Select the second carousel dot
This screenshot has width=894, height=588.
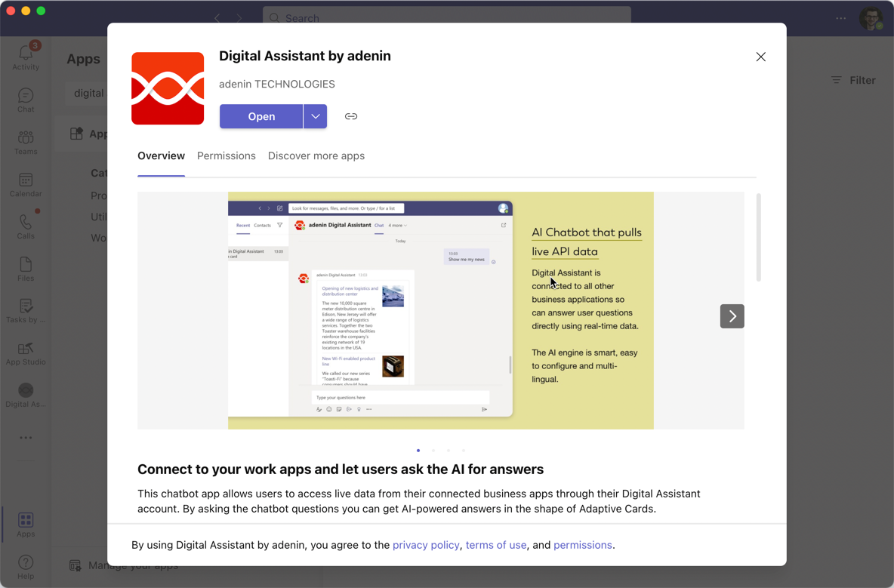(x=433, y=451)
